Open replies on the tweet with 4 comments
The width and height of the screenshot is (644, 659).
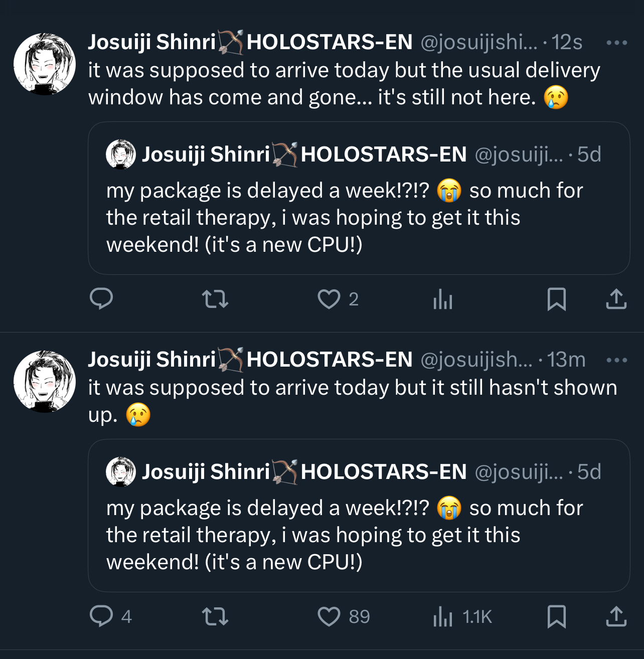[102, 616]
